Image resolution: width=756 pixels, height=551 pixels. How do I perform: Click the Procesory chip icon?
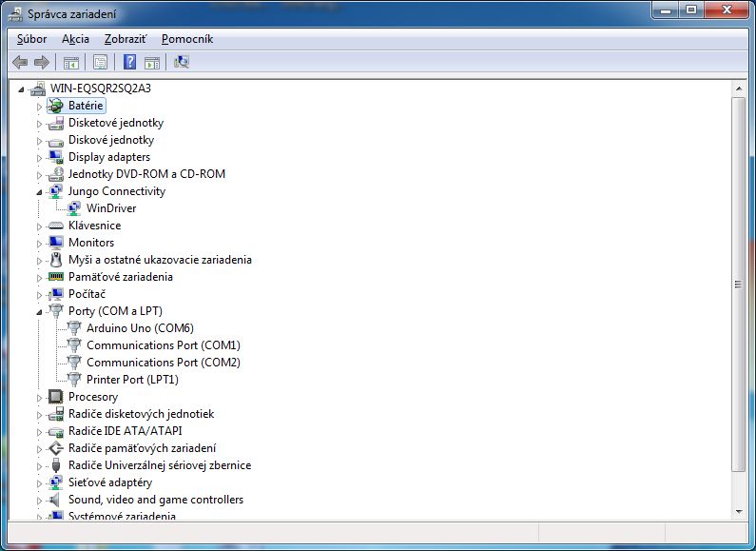click(x=56, y=397)
